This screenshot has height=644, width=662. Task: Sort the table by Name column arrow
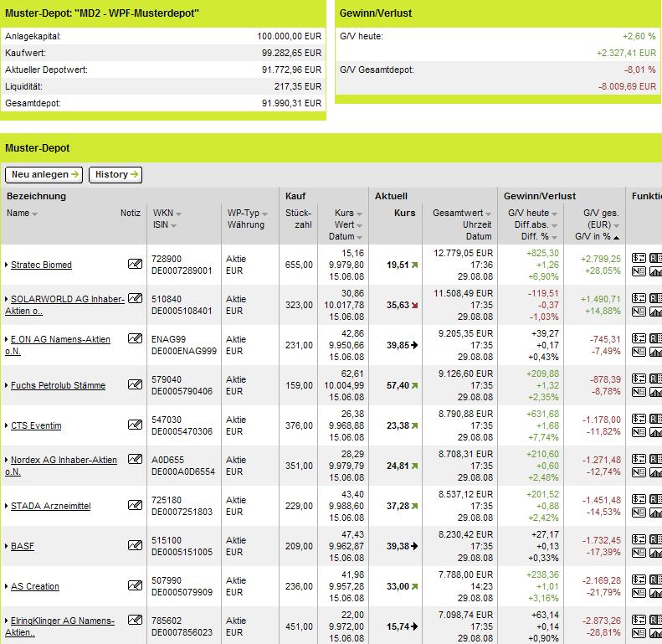(x=34, y=214)
